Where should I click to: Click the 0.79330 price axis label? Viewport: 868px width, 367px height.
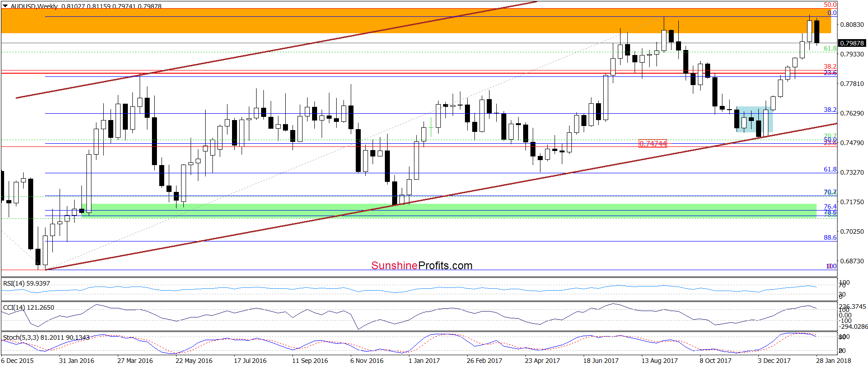coord(852,54)
